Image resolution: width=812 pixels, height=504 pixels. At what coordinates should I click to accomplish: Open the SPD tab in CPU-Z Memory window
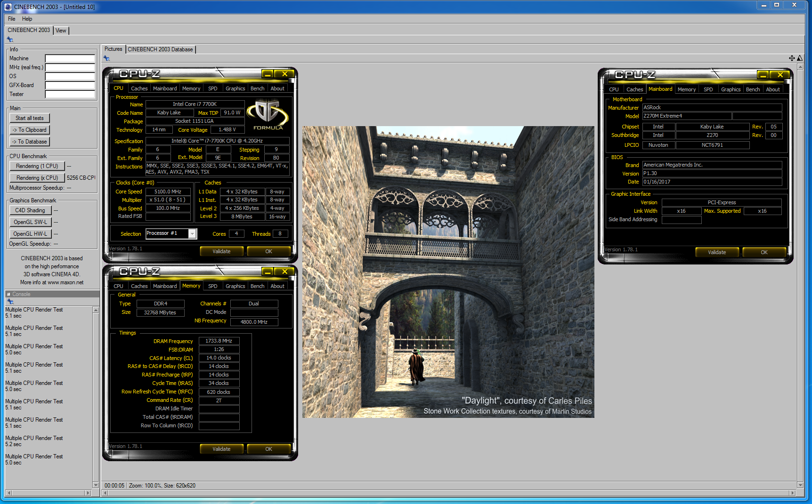213,286
